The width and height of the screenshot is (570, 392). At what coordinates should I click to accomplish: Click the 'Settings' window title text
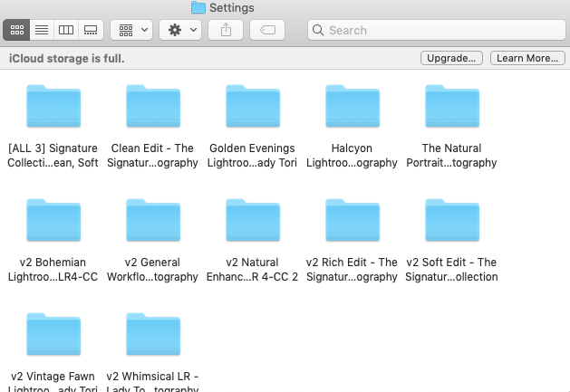[232, 7]
